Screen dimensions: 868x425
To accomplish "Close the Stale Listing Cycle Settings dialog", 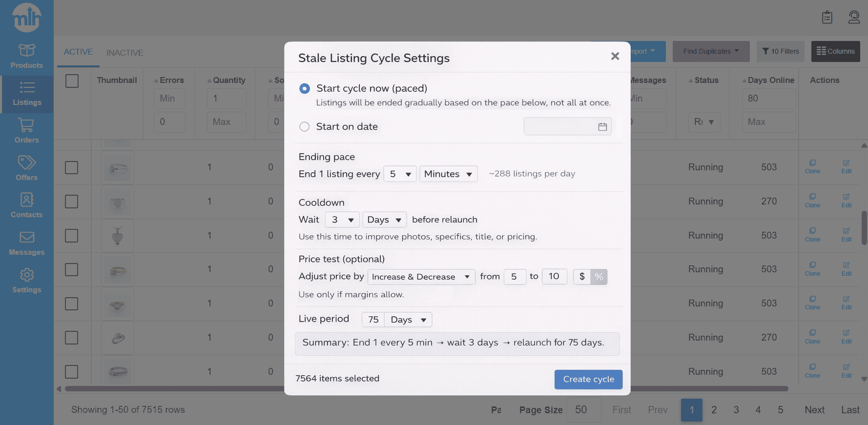I will point(615,56).
